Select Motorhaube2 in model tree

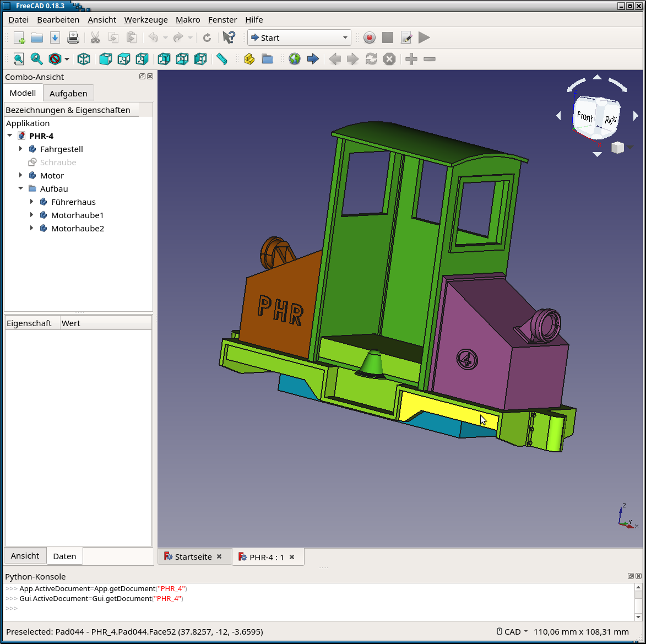(78, 228)
